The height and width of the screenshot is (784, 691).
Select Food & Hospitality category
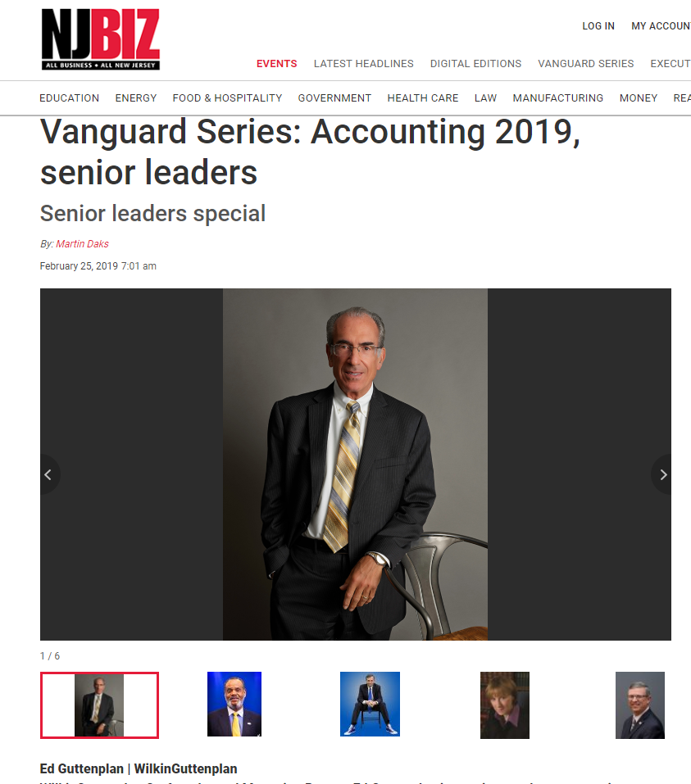[x=228, y=98]
